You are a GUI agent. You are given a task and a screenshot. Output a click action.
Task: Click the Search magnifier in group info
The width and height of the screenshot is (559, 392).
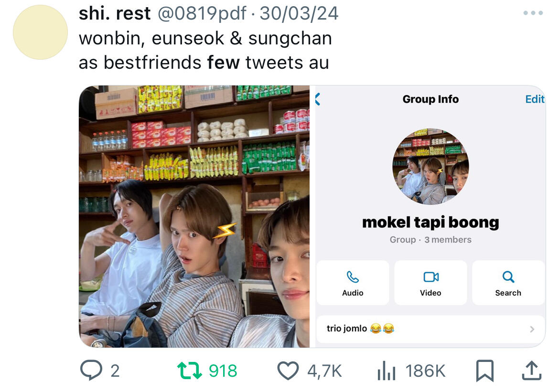tap(508, 277)
